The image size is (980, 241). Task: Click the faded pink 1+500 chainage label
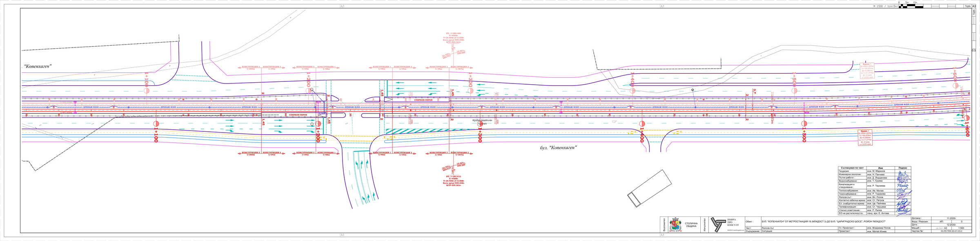click(794, 80)
